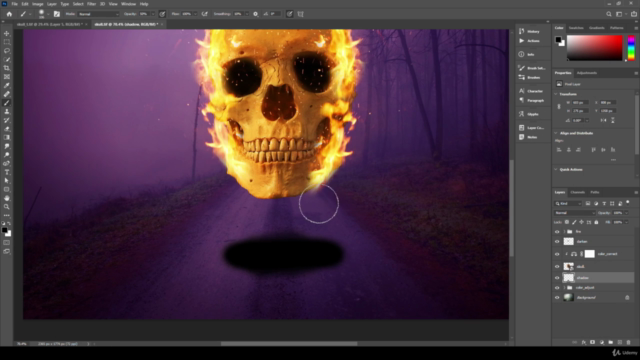Screen dimensions: 640x360
Task: Switch to the Channels tab
Action: point(577,192)
